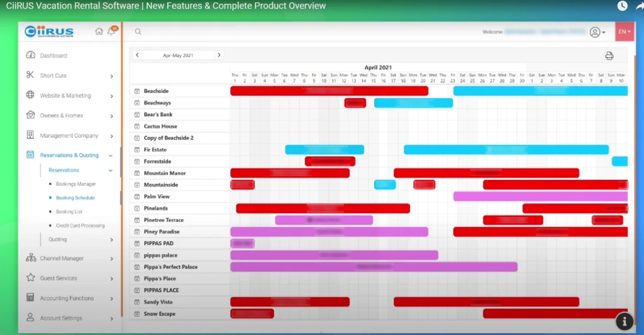Open the user profile avatar menu
The height and width of the screenshot is (335, 644).
(x=597, y=32)
